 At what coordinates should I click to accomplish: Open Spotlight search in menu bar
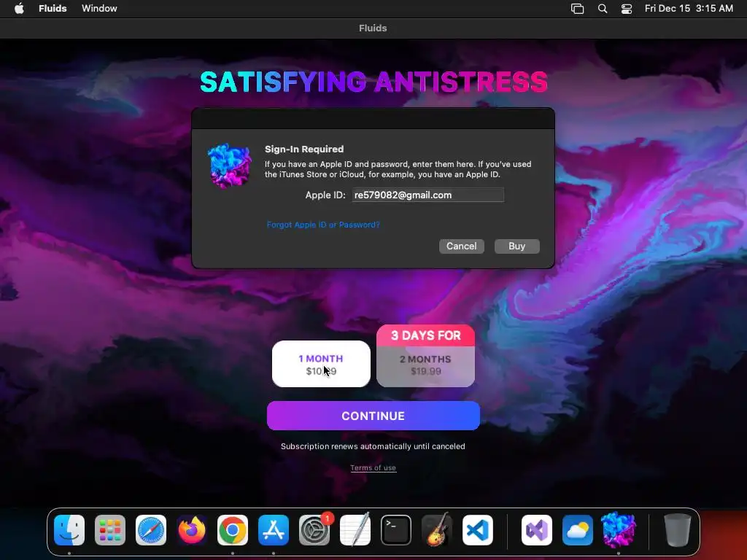(603, 9)
